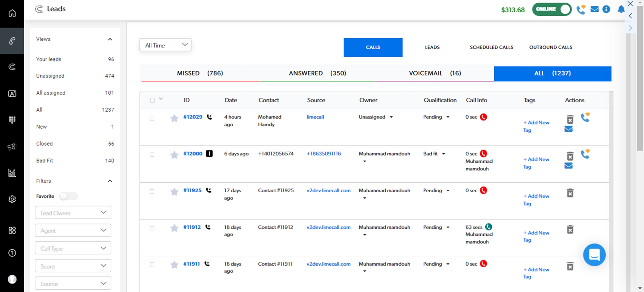
Task: Delete lead #12029 with the trash icon
Action: point(570,120)
